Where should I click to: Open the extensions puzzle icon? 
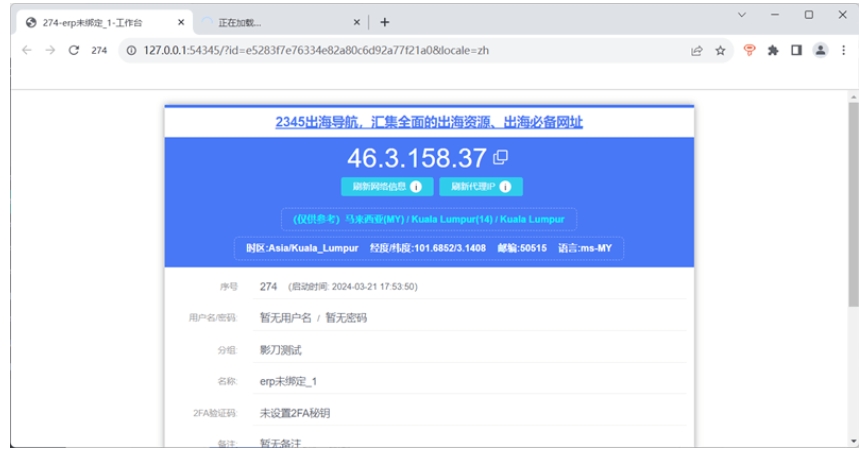773,50
